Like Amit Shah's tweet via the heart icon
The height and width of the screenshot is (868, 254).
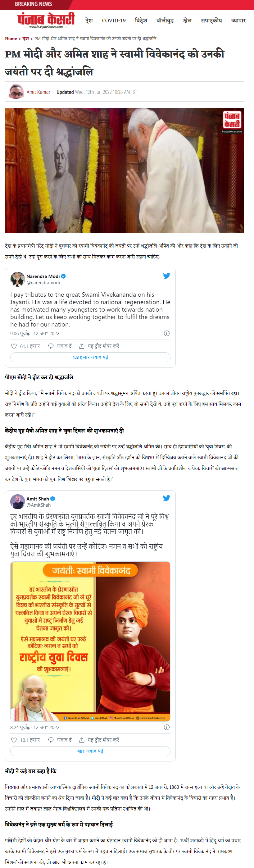click(x=14, y=740)
